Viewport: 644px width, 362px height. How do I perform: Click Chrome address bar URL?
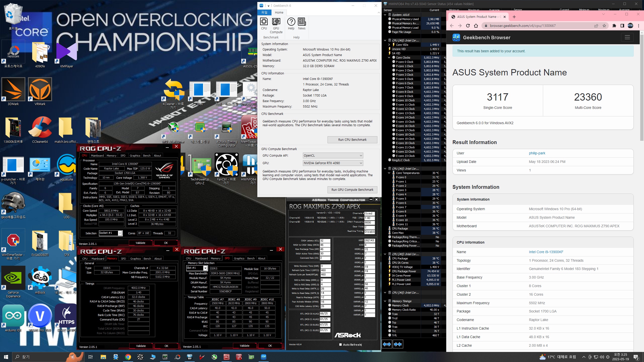pyautogui.click(x=523, y=26)
